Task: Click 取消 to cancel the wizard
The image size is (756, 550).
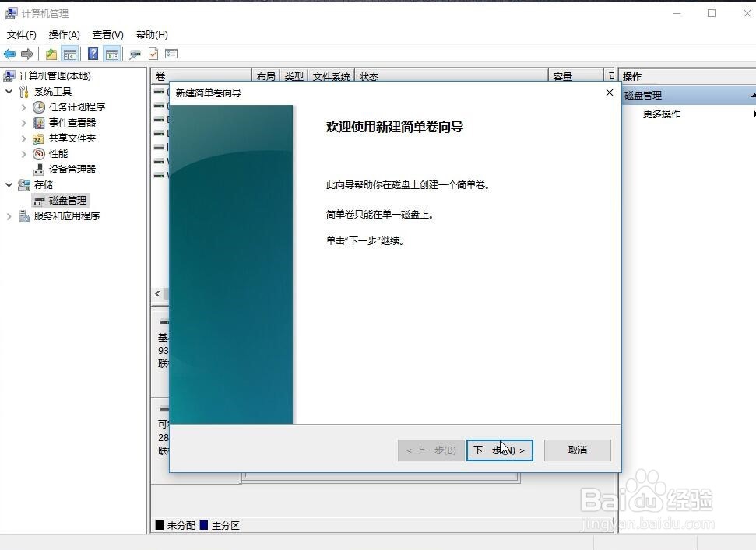Action: (578, 450)
